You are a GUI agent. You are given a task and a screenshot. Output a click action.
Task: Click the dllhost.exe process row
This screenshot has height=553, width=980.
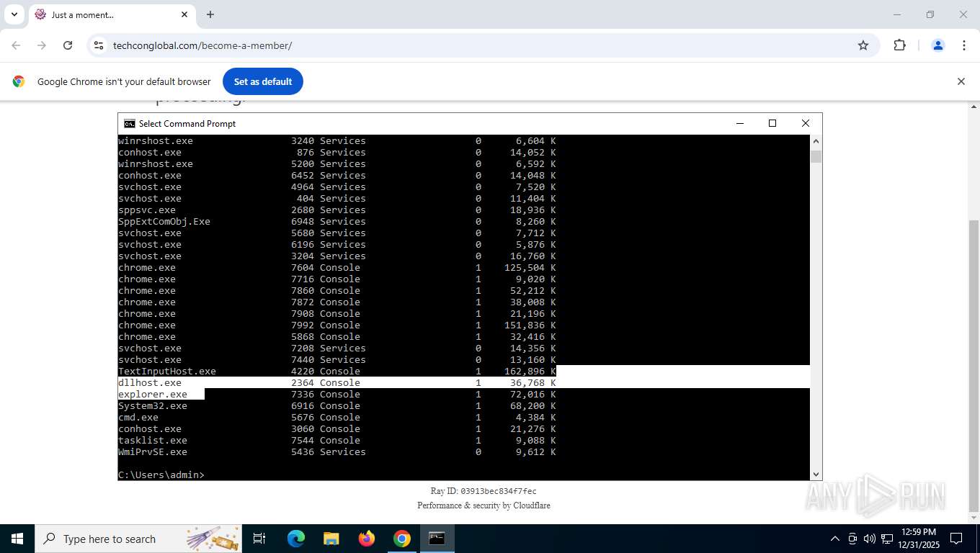(x=337, y=383)
